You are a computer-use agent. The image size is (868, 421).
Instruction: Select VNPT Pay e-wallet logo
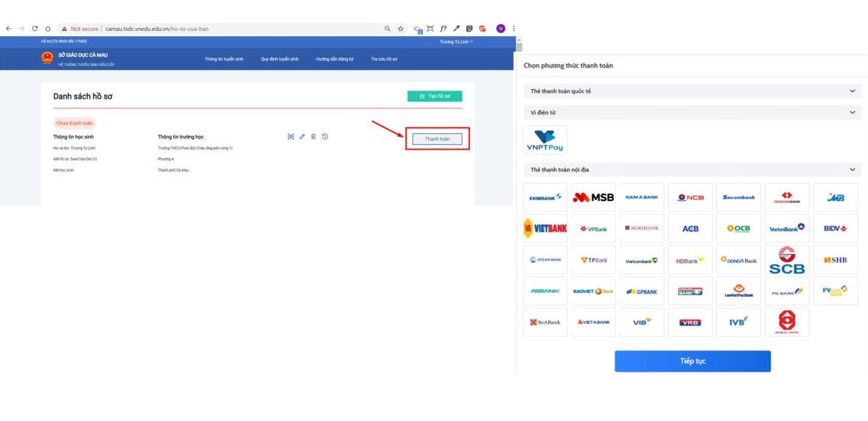click(x=545, y=139)
